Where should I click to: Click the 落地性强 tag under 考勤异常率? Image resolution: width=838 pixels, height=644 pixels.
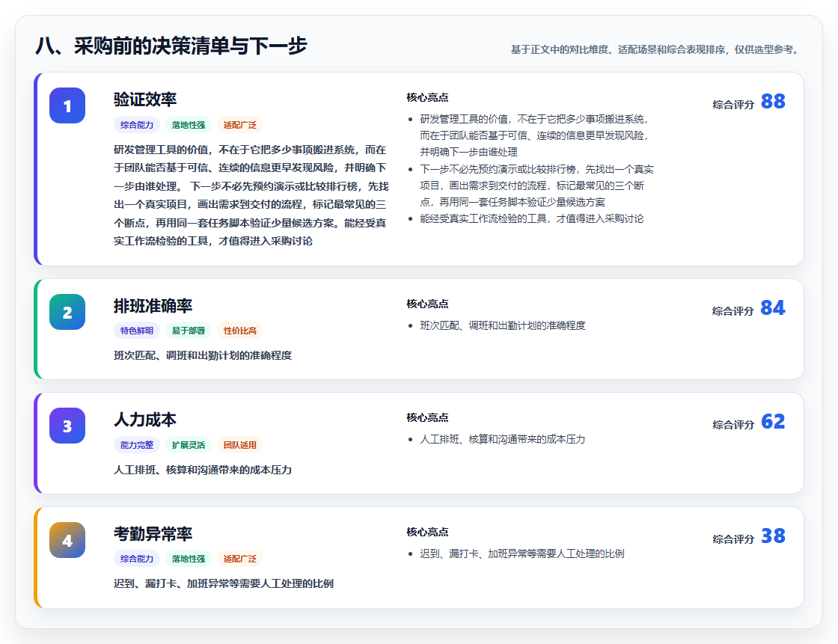189,559
